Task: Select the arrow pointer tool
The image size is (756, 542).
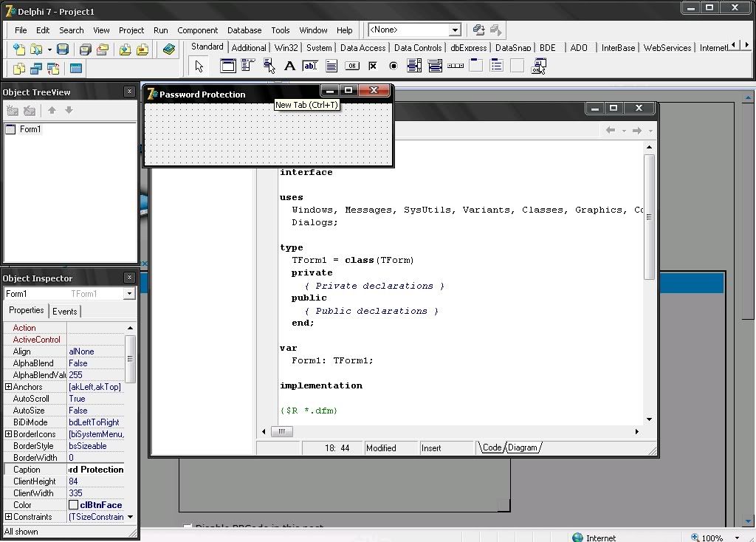Action: 199,66
